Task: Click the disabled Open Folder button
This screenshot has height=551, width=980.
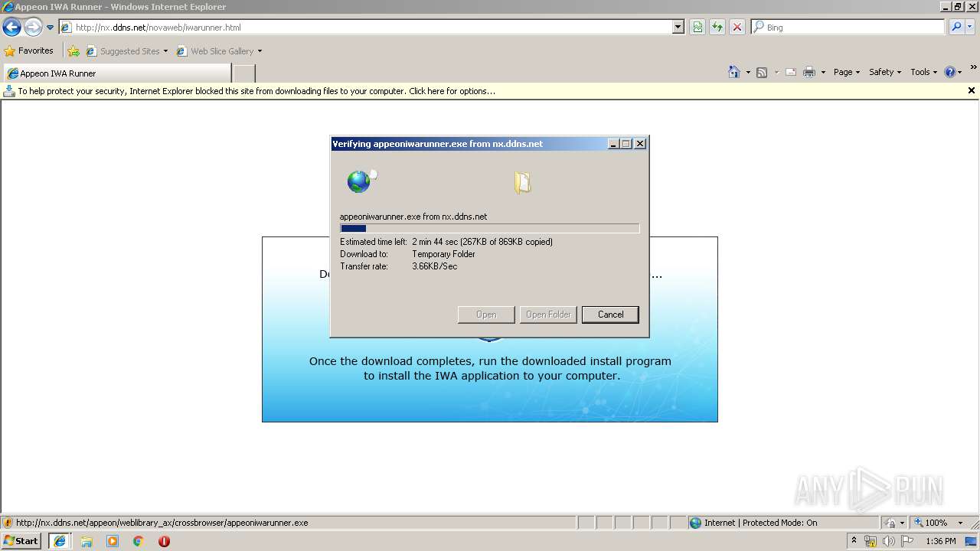Action: coord(548,315)
